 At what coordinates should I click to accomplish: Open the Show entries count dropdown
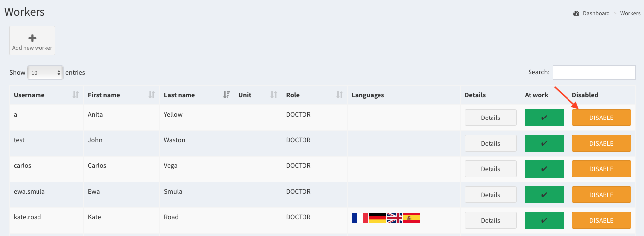(x=45, y=73)
